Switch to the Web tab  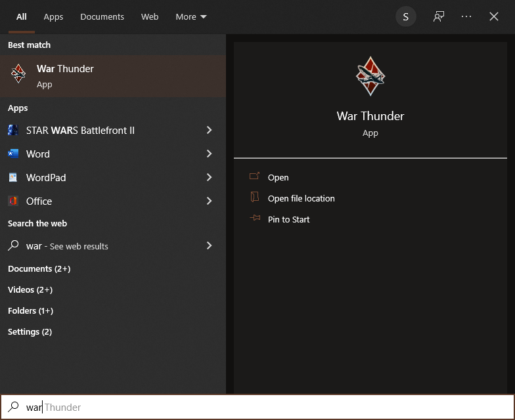pyautogui.click(x=150, y=17)
